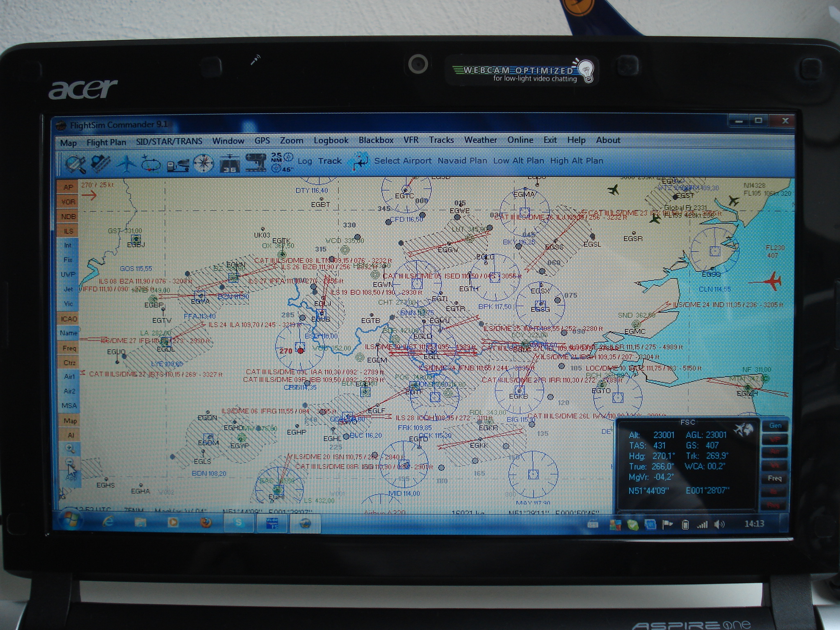Select the Gen tab in FSC panel
840x630 pixels.
point(775,426)
